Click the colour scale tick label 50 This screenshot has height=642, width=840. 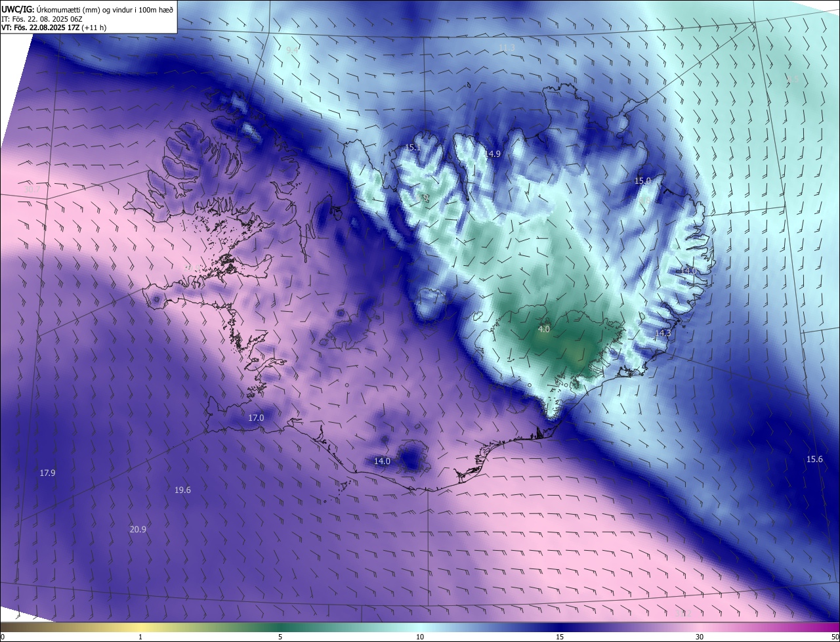click(x=835, y=637)
